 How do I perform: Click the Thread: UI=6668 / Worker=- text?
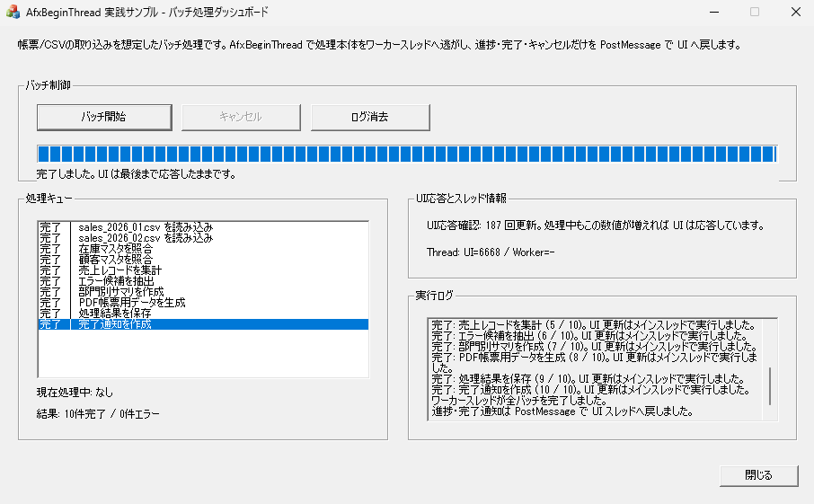point(491,252)
